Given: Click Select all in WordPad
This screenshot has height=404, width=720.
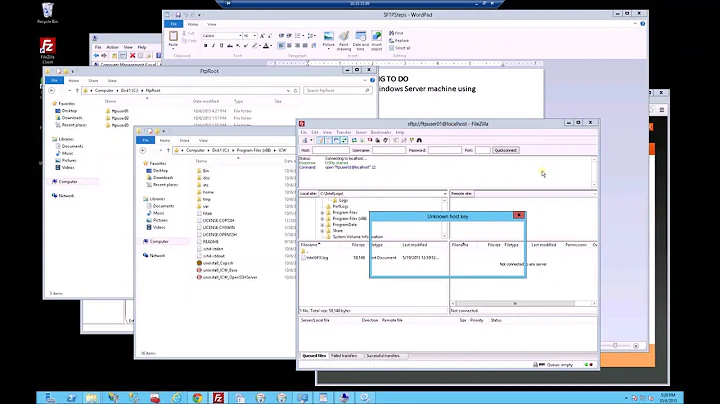Looking at the screenshot, I should pyautogui.click(x=400, y=48).
